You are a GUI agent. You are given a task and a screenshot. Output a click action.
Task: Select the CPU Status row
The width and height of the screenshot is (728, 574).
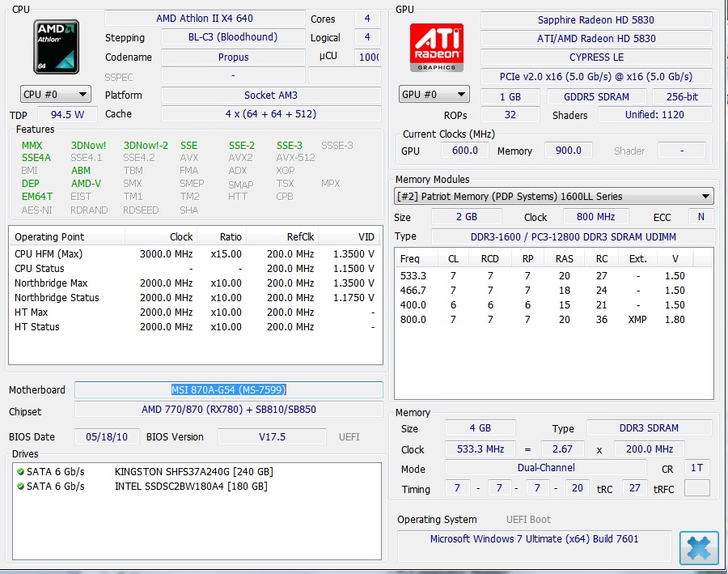point(194,269)
